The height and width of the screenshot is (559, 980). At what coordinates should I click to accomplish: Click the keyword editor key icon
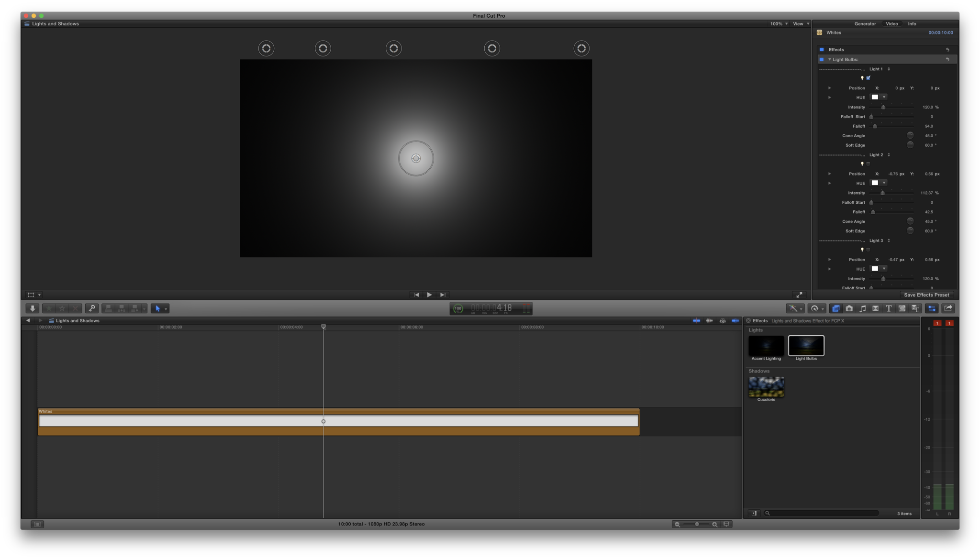(91, 308)
